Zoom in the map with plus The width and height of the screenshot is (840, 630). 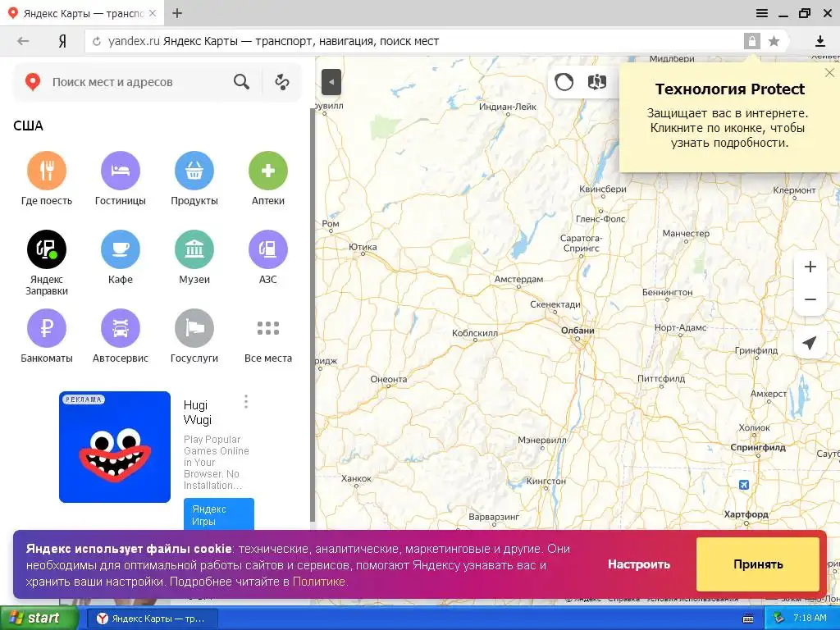[810, 267]
